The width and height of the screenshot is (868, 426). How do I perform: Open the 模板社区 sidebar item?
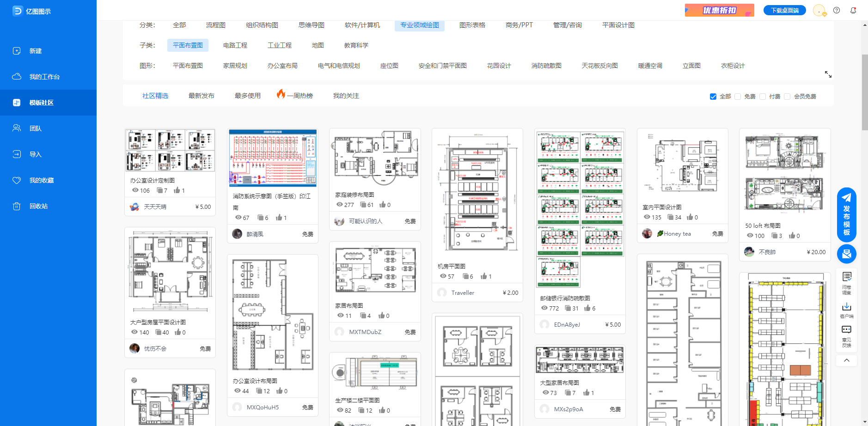pos(48,103)
